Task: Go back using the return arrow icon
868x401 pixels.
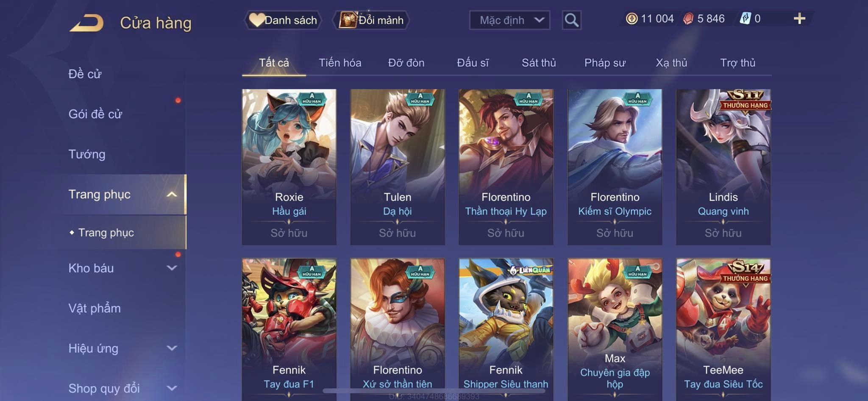Action: click(x=87, y=22)
